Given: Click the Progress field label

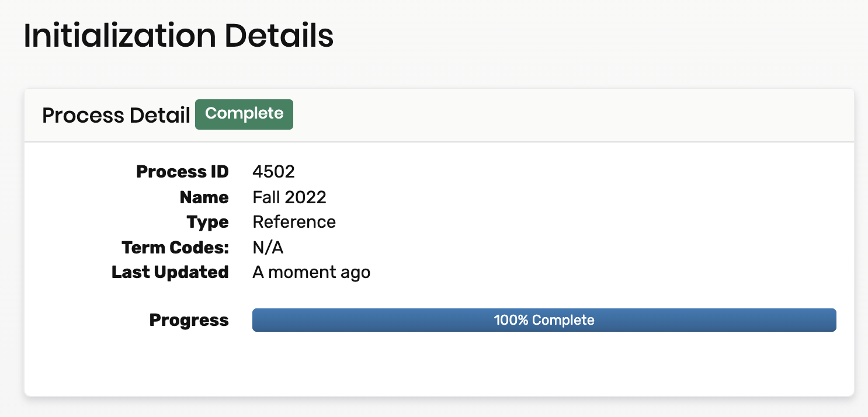Looking at the screenshot, I should 189,320.
